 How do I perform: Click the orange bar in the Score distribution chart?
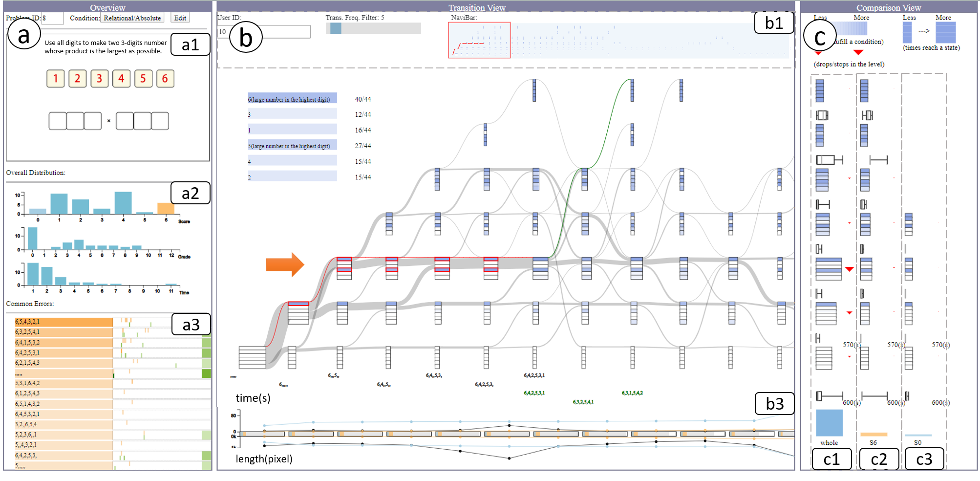click(x=166, y=209)
